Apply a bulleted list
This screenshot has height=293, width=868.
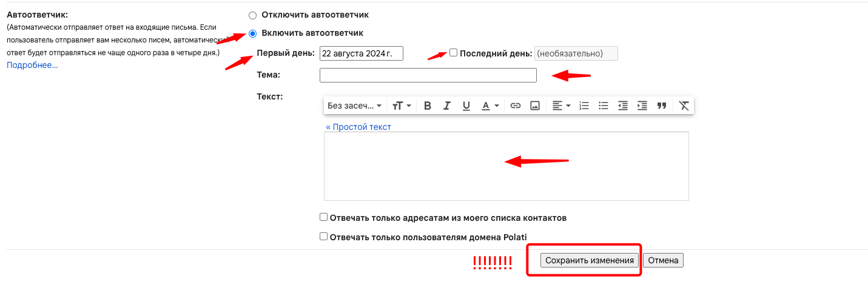tap(604, 106)
